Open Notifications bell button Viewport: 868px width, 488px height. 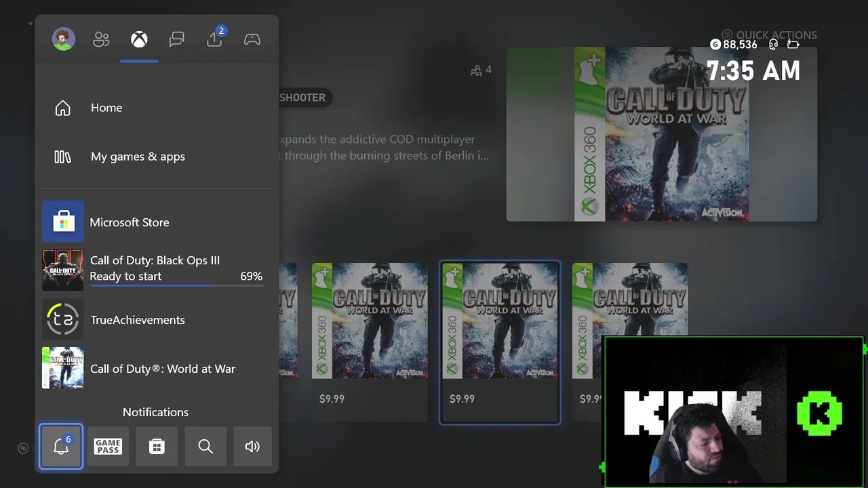(61, 446)
